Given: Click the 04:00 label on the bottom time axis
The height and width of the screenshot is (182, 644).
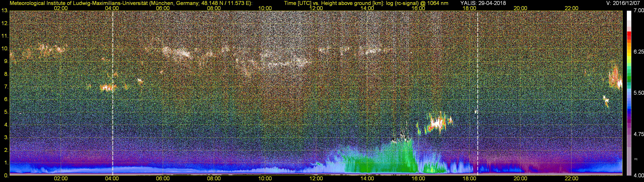Looking at the screenshot, I should 112,179.
